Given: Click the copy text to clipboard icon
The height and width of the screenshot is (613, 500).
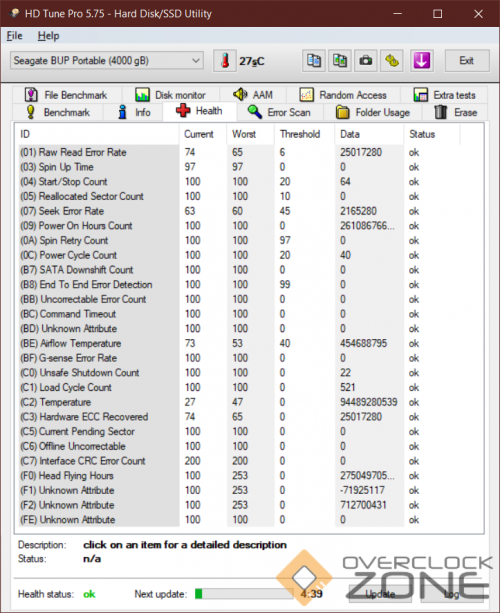Looking at the screenshot, I should [314, 61].
